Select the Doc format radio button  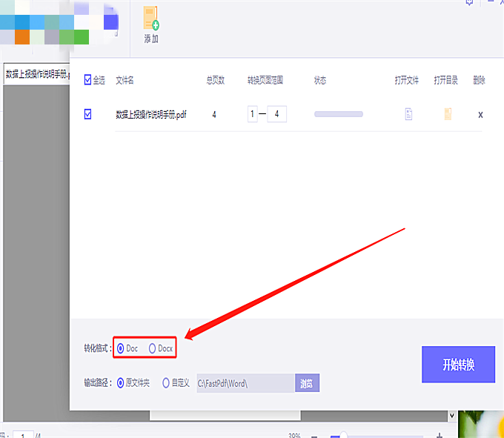120,348
